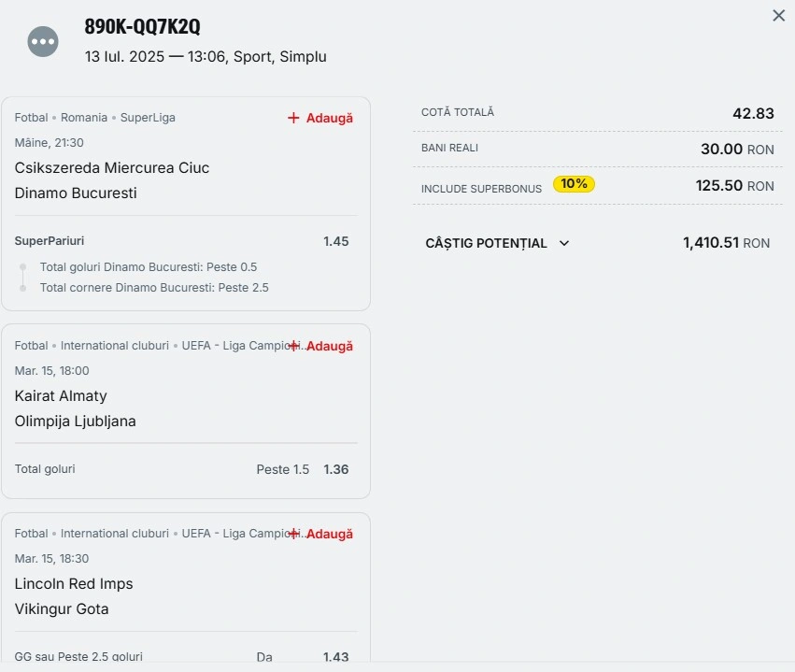Add the Kairat Almaty vs Olimpija selection
Screen dimensions: 795x672
pyautogui.click(x=320, y=347)
